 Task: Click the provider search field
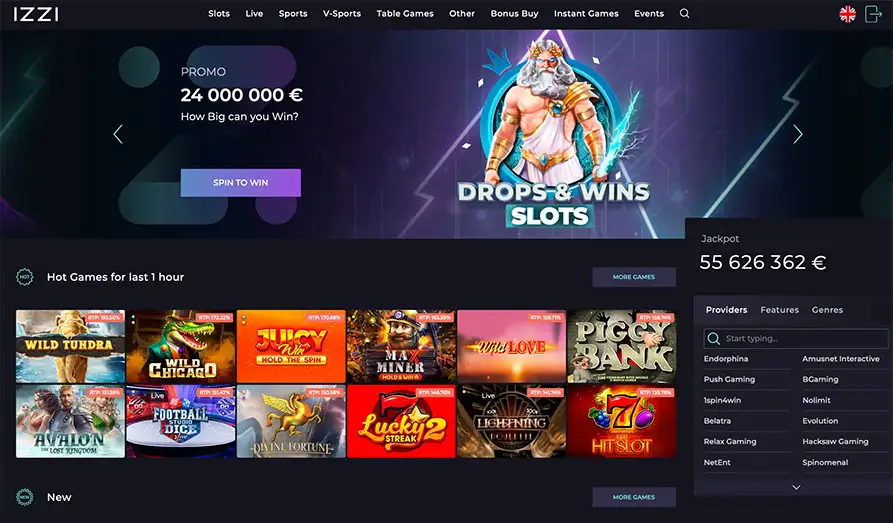click(796, 338)
